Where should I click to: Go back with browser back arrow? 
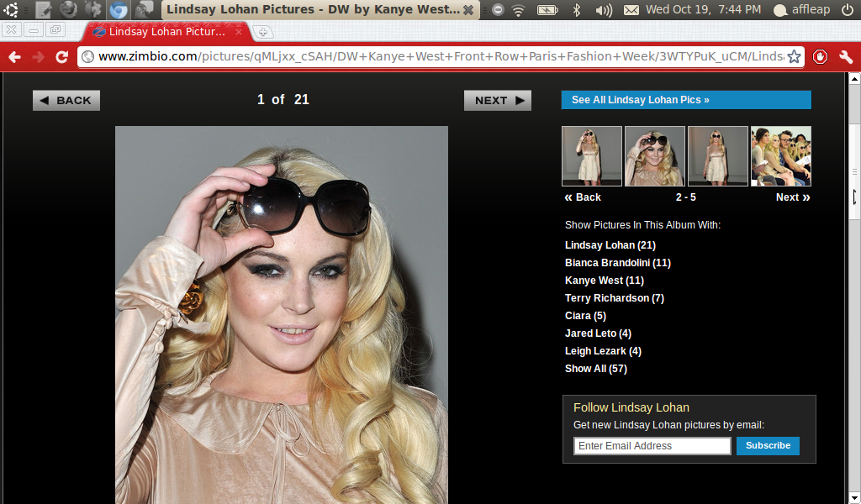(15, 56)
